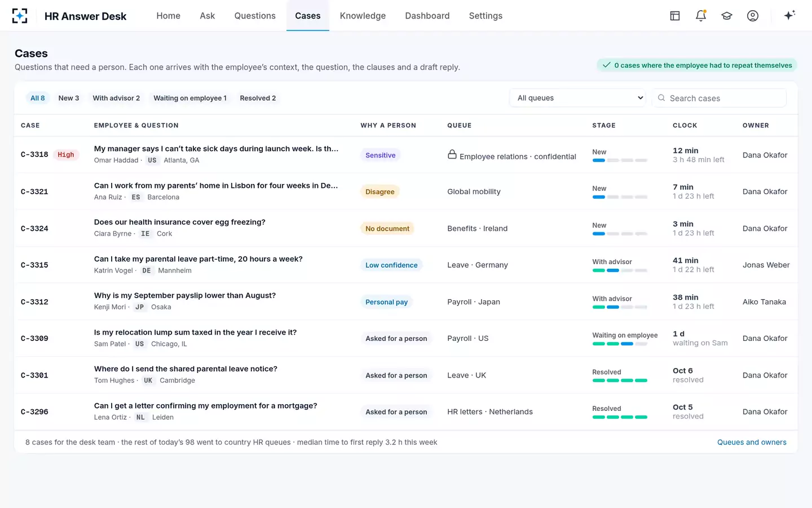Open notifications bell
812x508 pixels.
tap(701, 16)
